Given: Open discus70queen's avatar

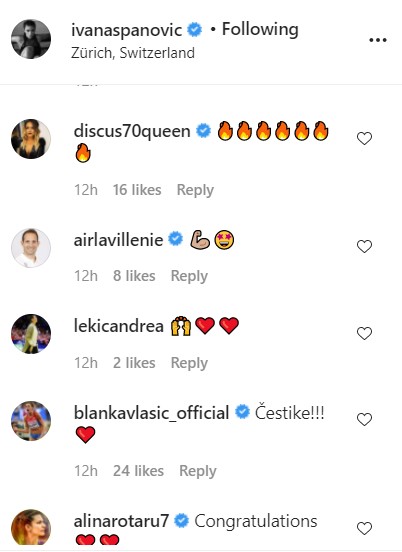Looking at the screenshot, I should (x=31, y=139).
